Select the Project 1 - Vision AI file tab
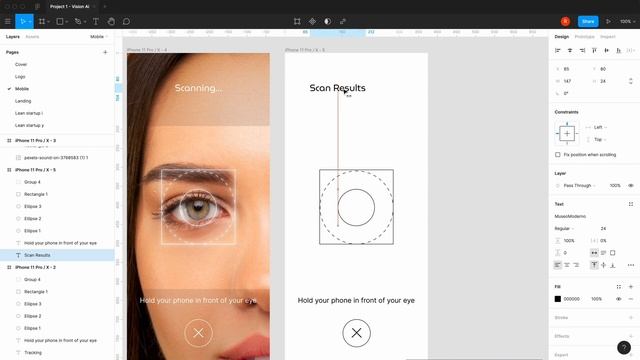Image resolution: width=640 pixels, height=360 pixels. pyautogui.click(x=69, y=7)
